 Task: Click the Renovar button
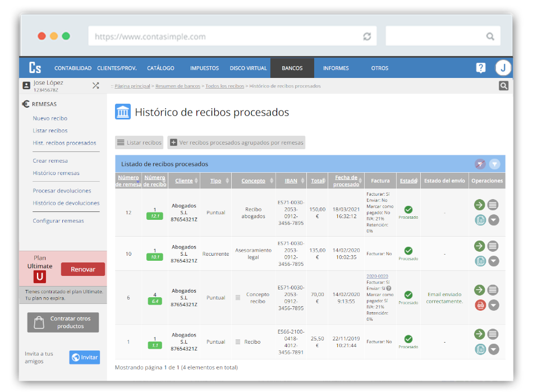(82, 269)
